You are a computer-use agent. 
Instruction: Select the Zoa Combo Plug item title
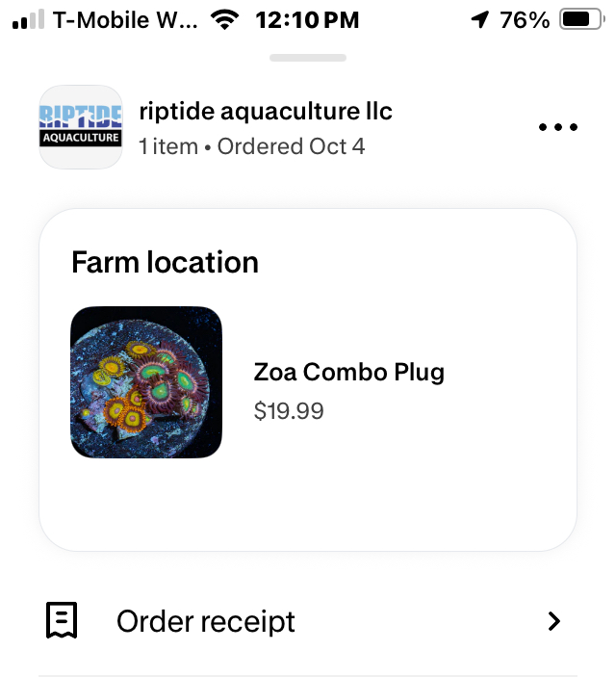(x=348, y=372)
